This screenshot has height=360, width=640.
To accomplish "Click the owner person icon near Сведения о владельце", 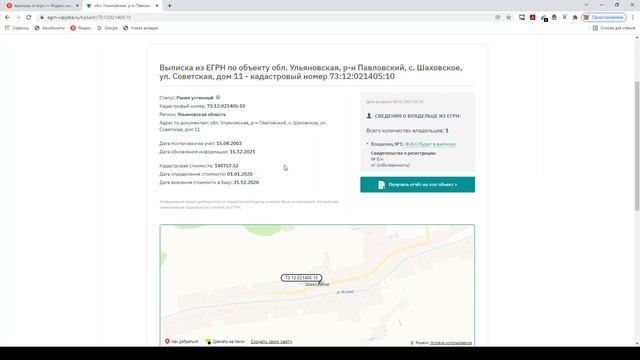I will coord(369,116).
